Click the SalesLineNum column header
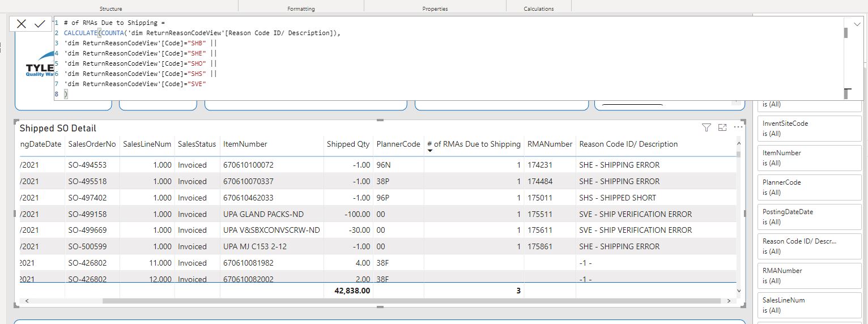 (x=147, y=144)
